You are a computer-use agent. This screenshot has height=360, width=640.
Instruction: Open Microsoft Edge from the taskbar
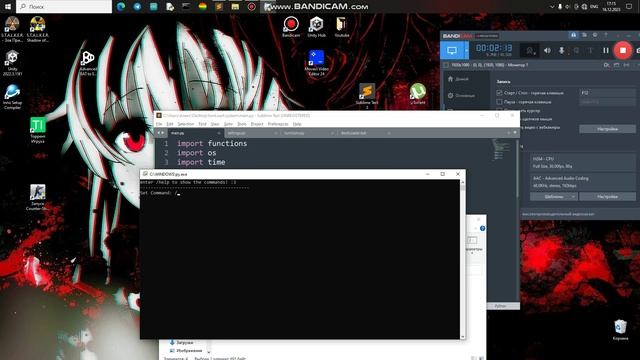point(121,7)
